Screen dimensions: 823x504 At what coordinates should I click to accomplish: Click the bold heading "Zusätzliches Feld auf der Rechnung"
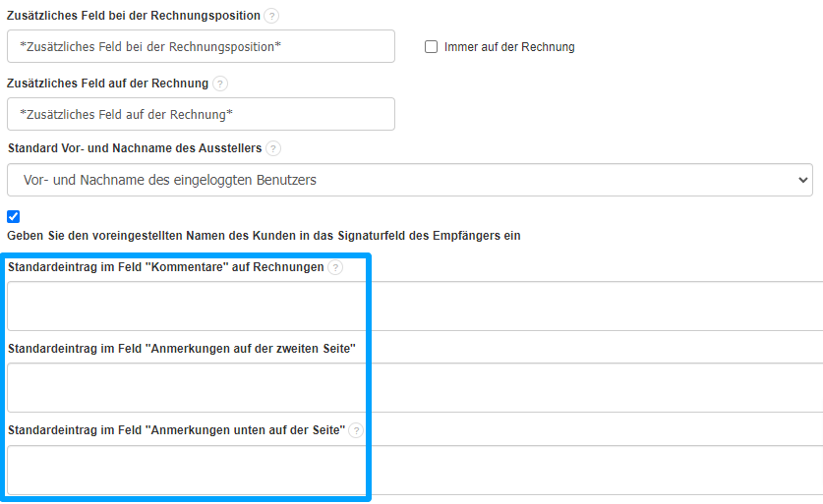[x=108, y=84]
